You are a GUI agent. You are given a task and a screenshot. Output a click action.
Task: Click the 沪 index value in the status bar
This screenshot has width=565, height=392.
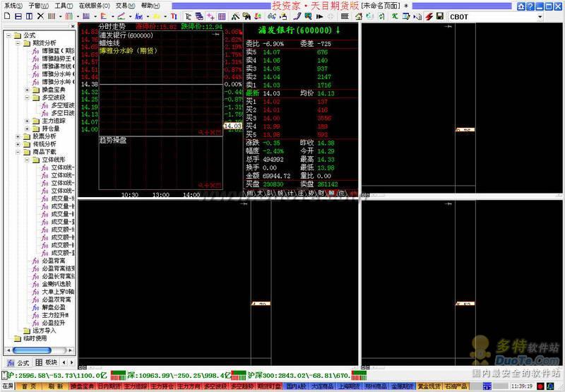[x=58, y=376]
